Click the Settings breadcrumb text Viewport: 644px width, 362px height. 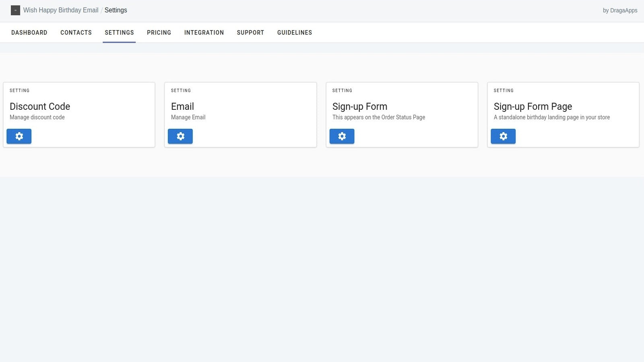[116, 10]
